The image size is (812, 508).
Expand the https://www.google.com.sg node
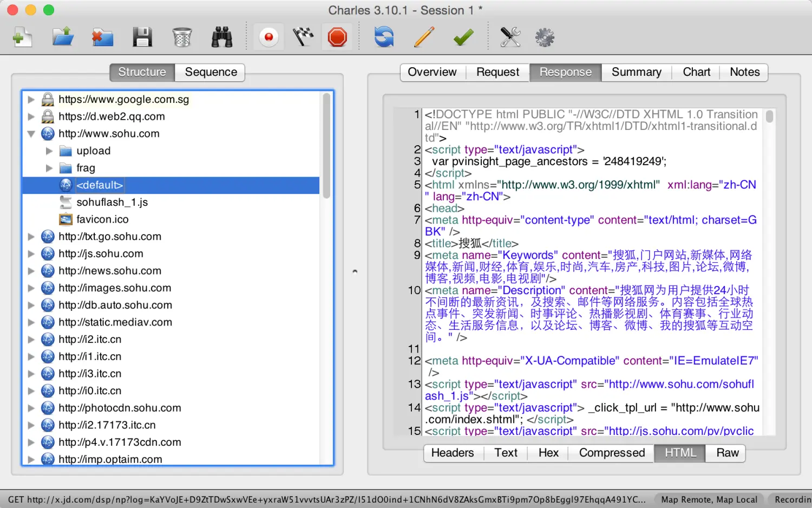[31, 100]
